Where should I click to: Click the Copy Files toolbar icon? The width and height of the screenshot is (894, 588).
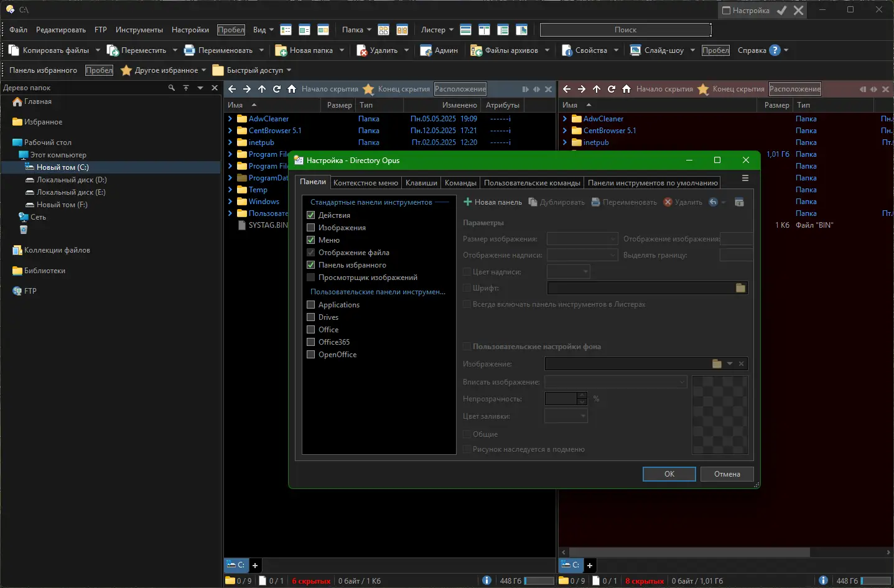click(x=14, y=50)
